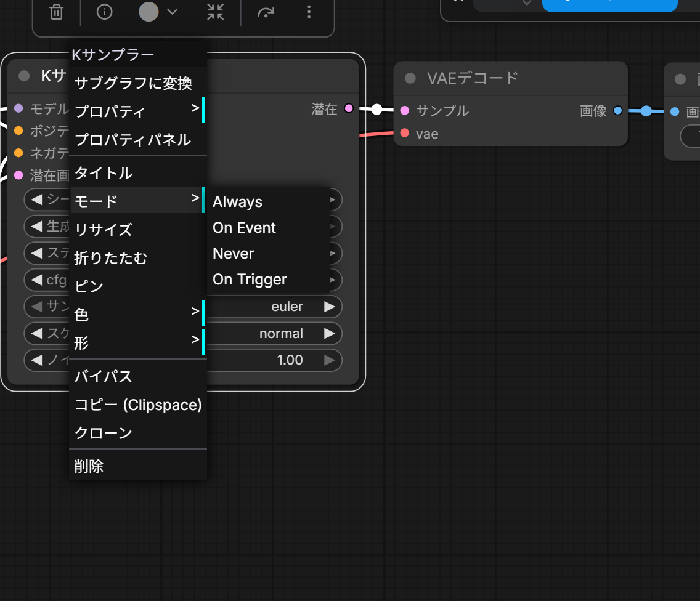Open the three-dot more options icon
Viewport: 700px width, 601px height.
(309, 12)
